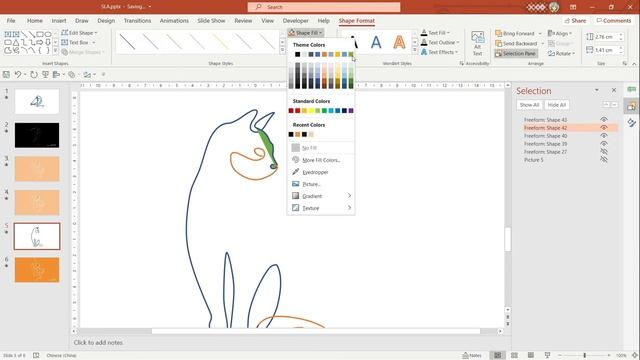
Task: Click the Save icon in quick access toolbar
Action: click(x=6, y=74)
